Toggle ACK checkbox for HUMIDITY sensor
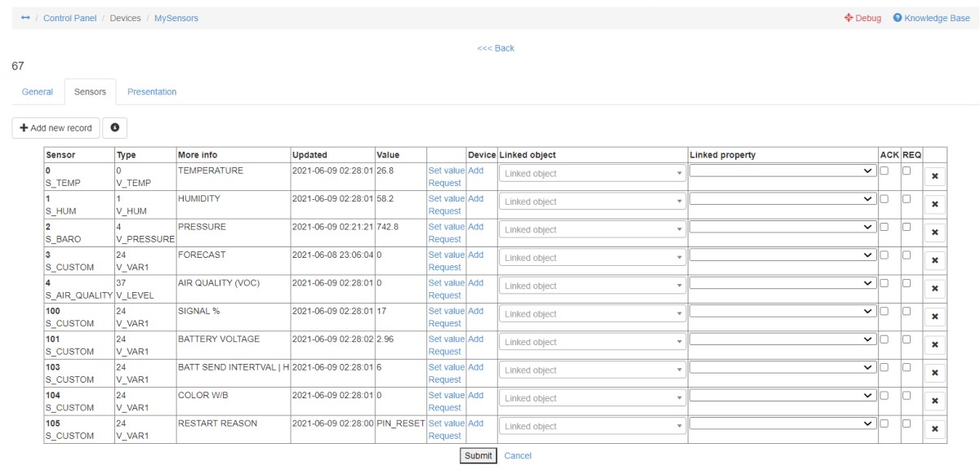Image resolution: width=980 pixels, height=470 pixels. [884, 198]
